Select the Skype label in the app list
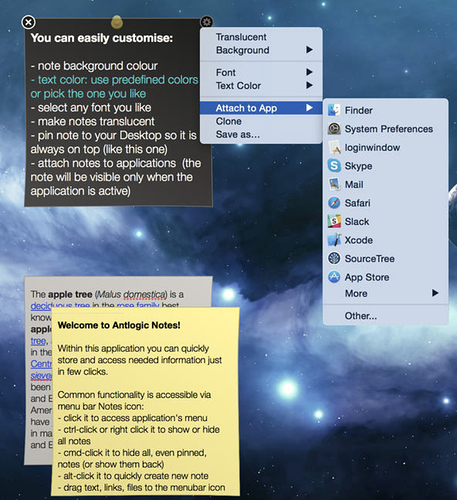Viewport: 457px width, 500px height. point(358,166)
